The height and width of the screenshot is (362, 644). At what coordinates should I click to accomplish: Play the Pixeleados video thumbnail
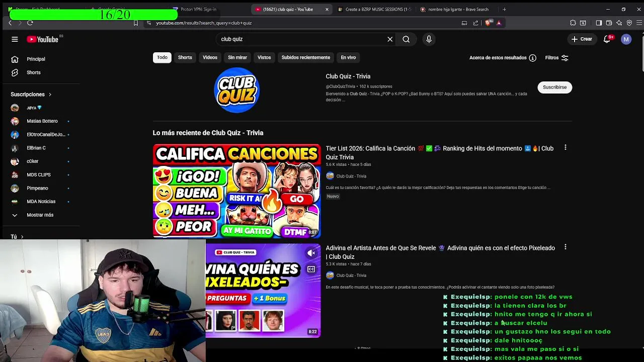(263, 290)
